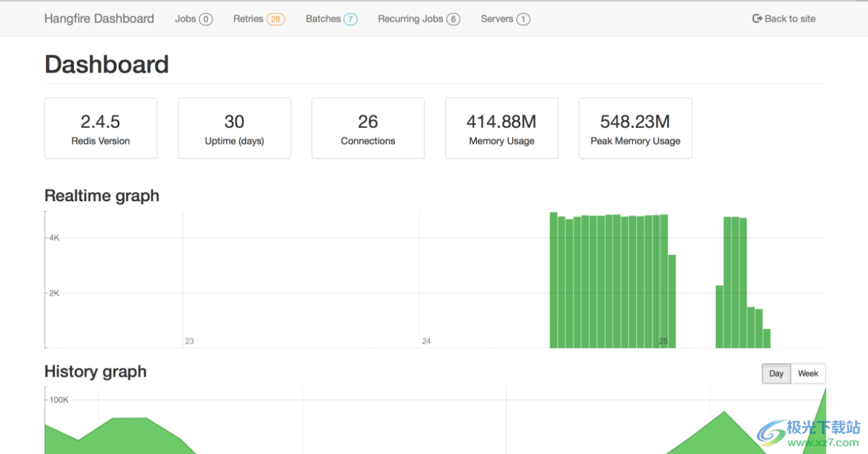Click the 100K axis label in History graph

[59, 400]
